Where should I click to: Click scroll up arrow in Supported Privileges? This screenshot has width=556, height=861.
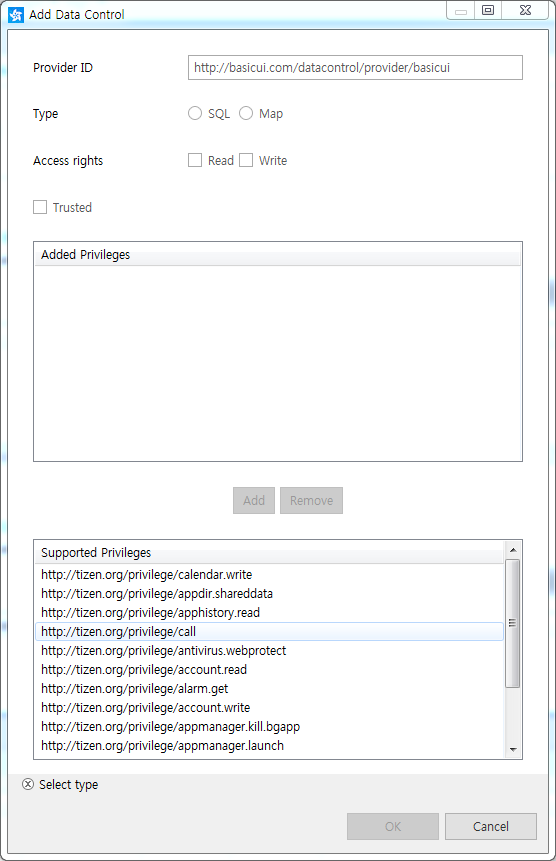coord(513,550)
